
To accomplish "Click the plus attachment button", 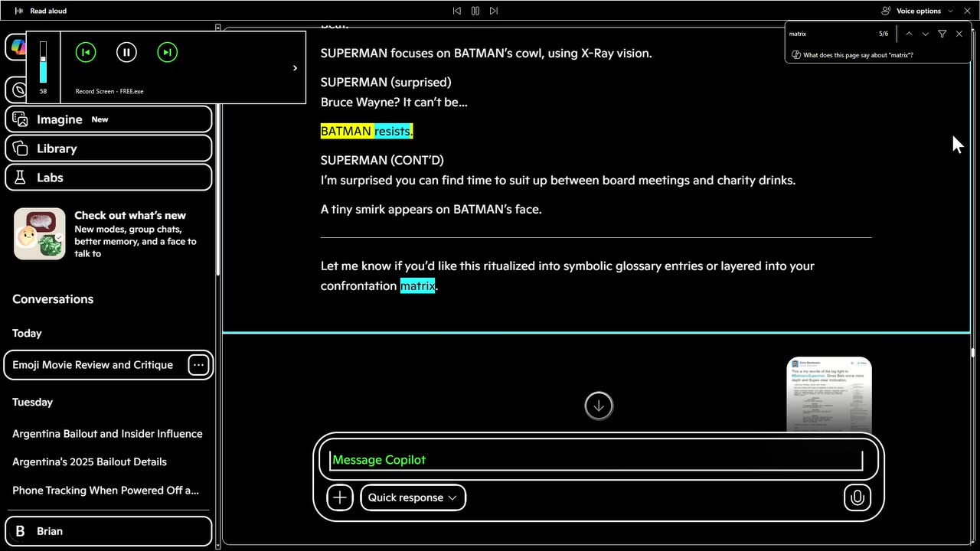I will 340,497.
